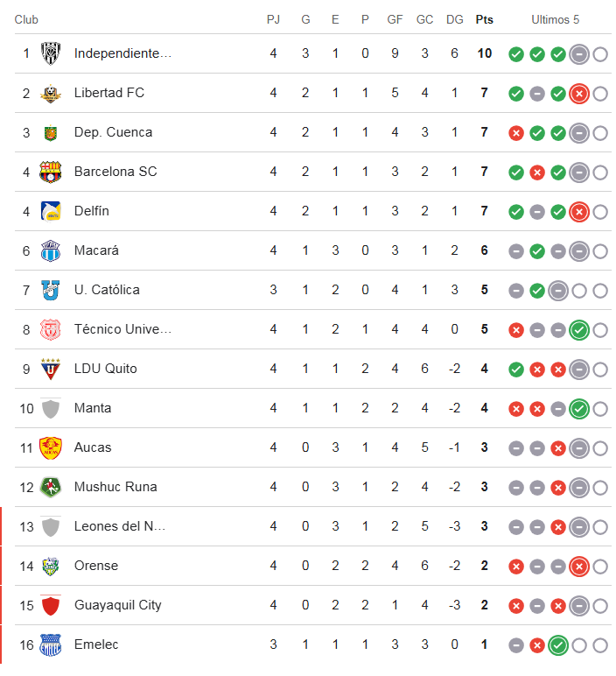Click the Pts column header
Viewport: 616px width, 676px height.
coord(484,19)
